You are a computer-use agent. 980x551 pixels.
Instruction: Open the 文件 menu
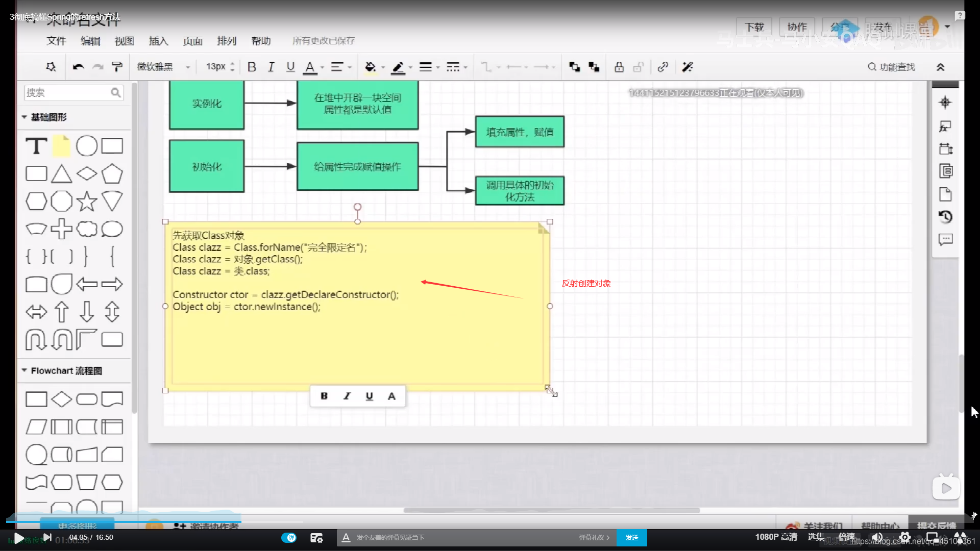click(57, 41)
